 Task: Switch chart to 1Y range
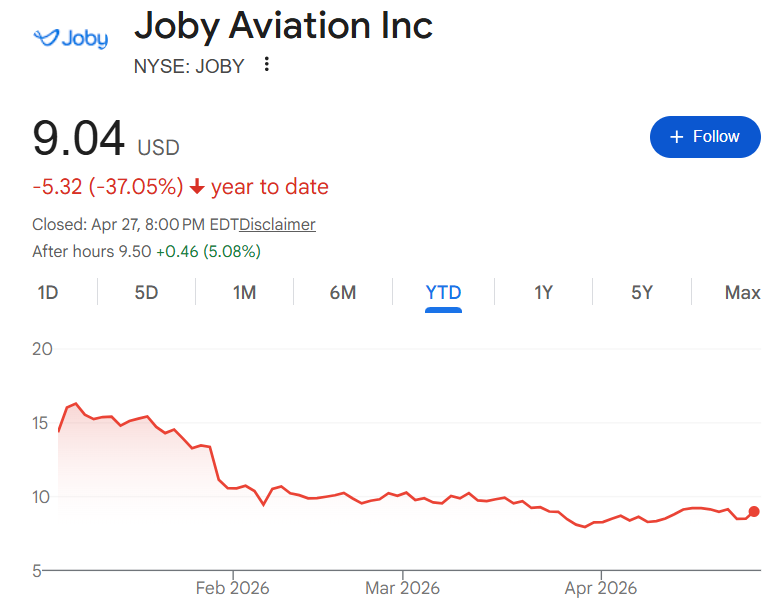pyautogui.click(x=543, y=293)
